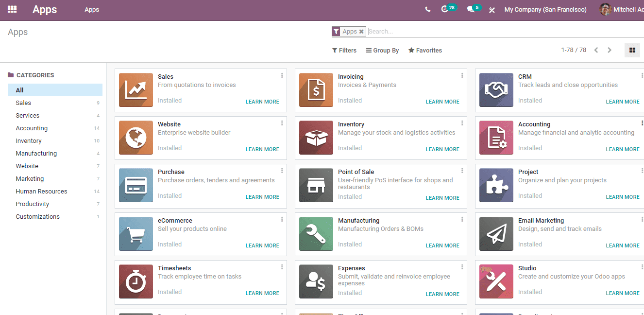Click Learn More on CRM card
Image resolution: width=644 pixels, height=315 pixels.
[623, 102]
